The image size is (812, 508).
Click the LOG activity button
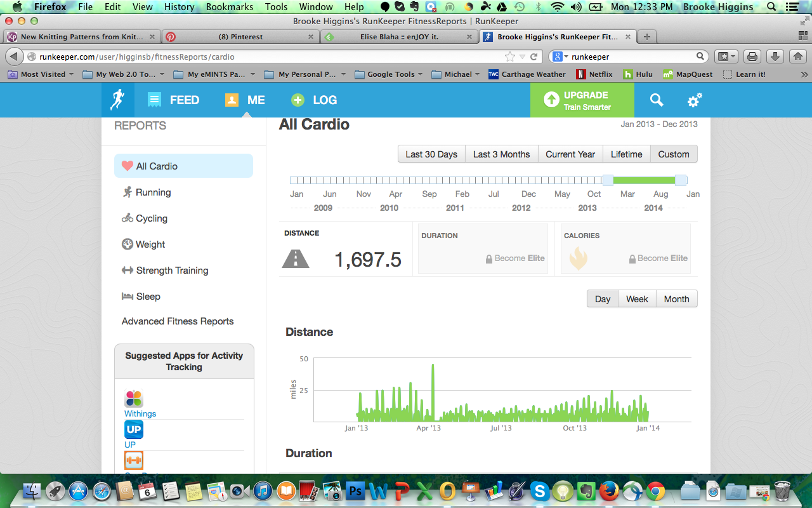click(314, 100)
